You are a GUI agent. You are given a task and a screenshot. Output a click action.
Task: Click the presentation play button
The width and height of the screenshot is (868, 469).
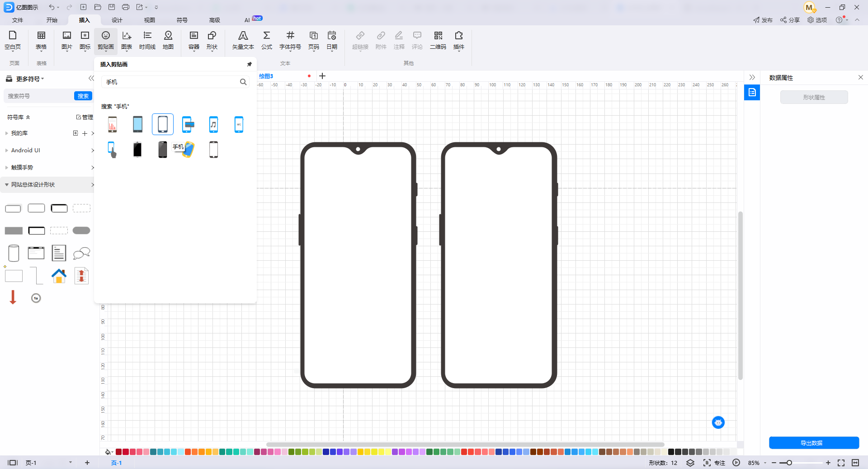click(736, 463)
